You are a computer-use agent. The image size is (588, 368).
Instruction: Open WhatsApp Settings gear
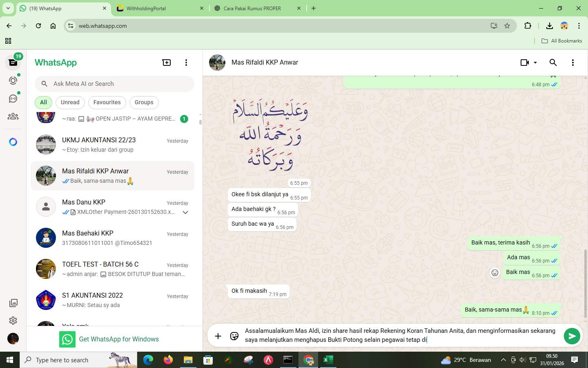pyautogui.click(x=13, y=321)
